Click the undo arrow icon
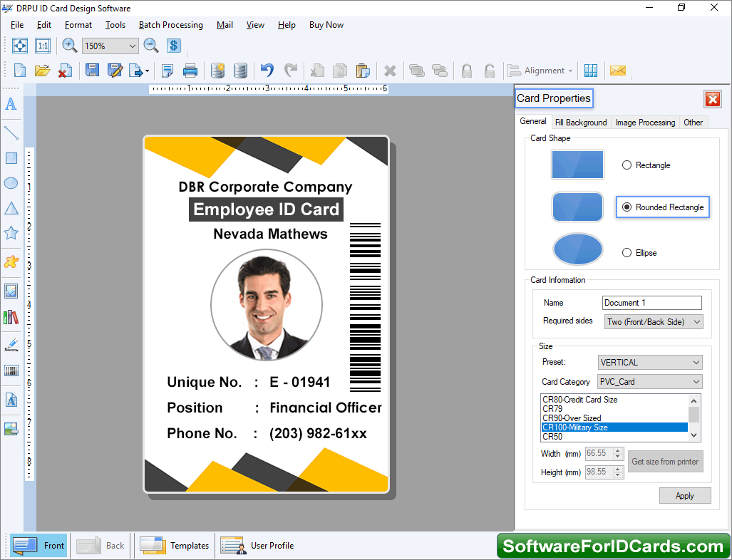This screenshot has width=732, height=560. [x=267, y=71]
